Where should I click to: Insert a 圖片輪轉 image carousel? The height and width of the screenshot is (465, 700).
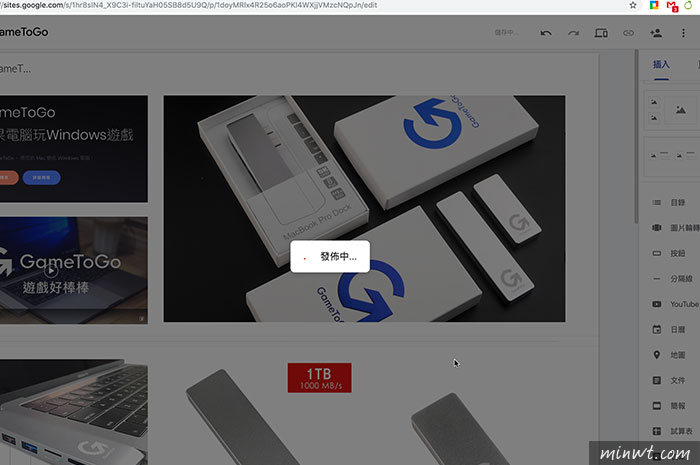[x=675, y=228]
